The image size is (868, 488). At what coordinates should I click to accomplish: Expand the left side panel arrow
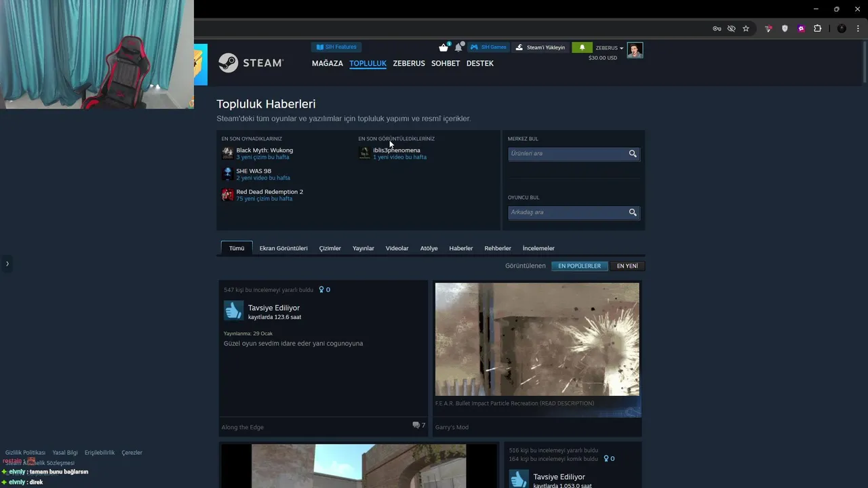tap(7, 264)
